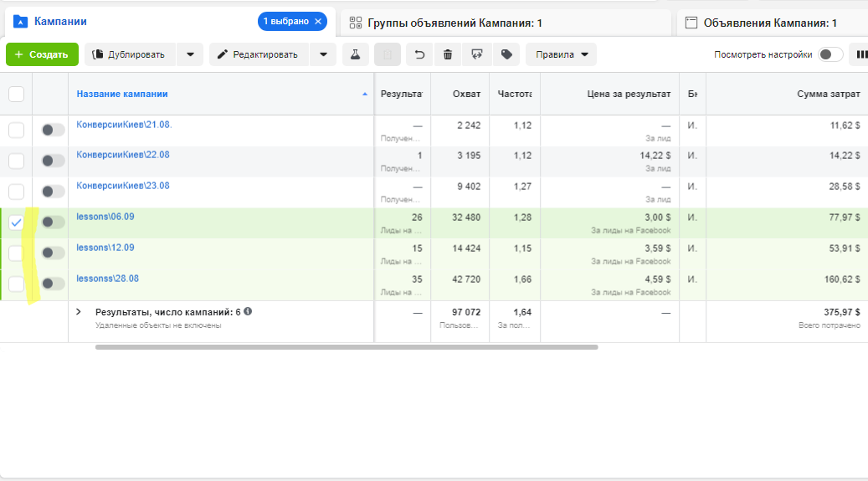Open the export/import arrows icon
The width and height of the screenshot is (868, 481).
click(476, 54)
